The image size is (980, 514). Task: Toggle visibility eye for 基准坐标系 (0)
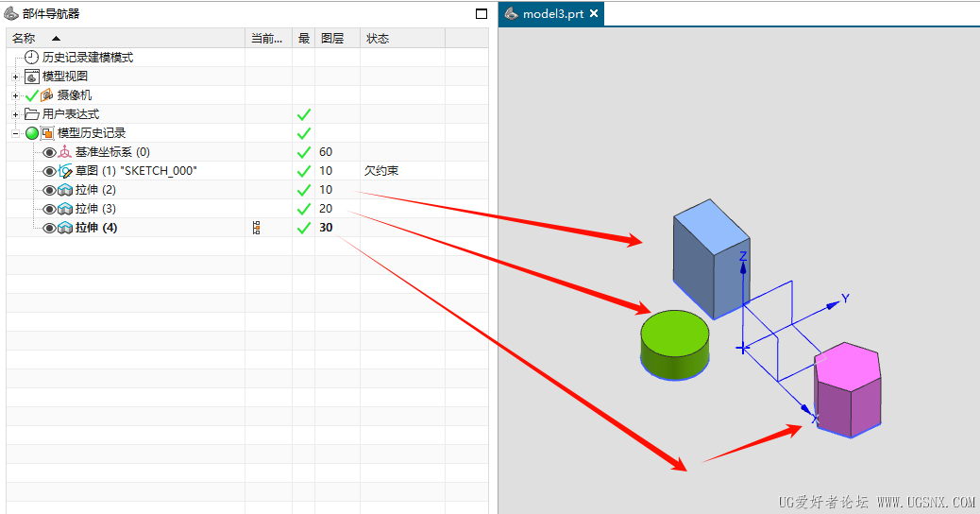(49, 152)
